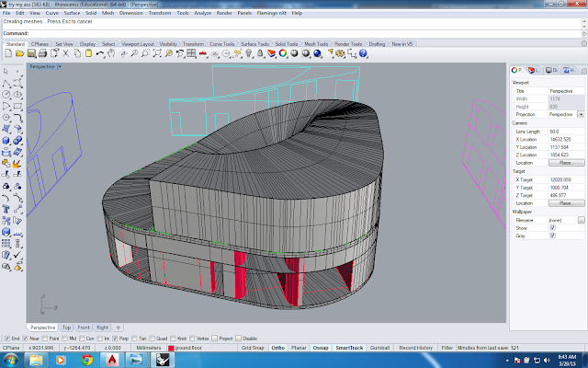Click the Place button for Camera location
The image size is (588, 368).
tap(566, 162)
